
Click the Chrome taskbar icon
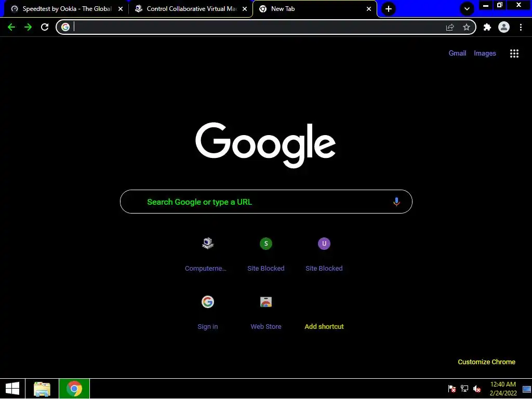(x=74, y=389)
